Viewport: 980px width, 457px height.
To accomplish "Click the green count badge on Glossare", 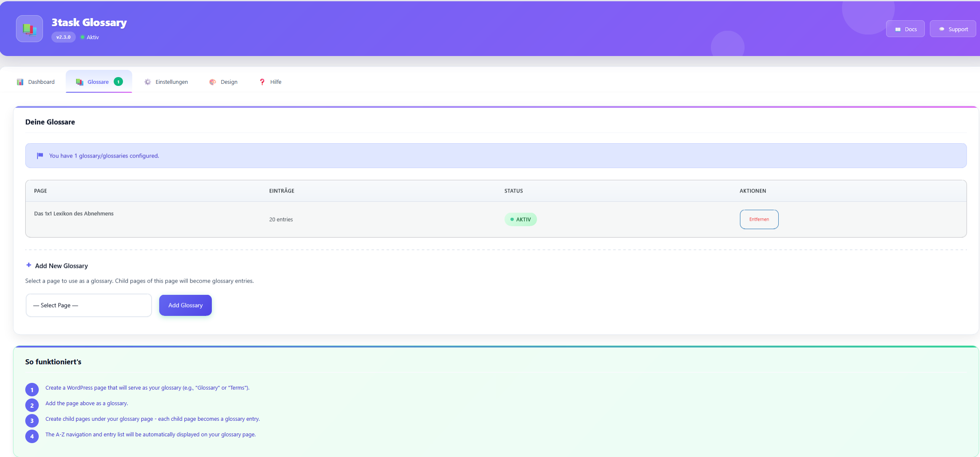I will [x=118, y=82].
